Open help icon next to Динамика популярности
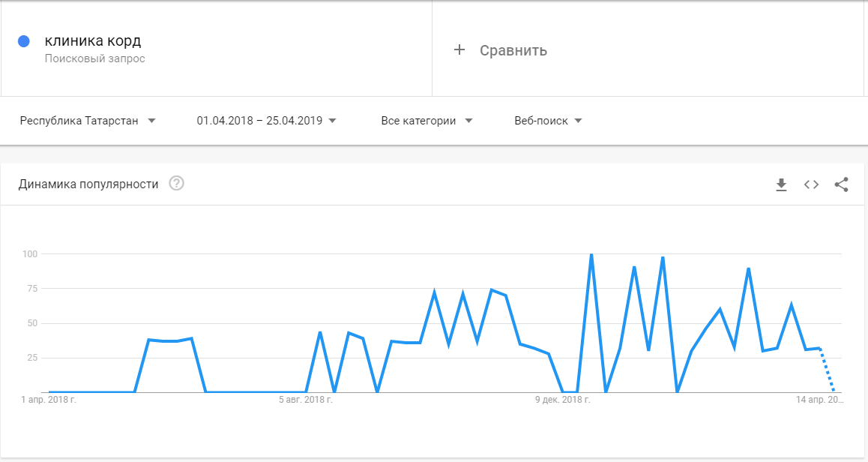The width and height of the screenshot is (868, 462). point(177,184)
